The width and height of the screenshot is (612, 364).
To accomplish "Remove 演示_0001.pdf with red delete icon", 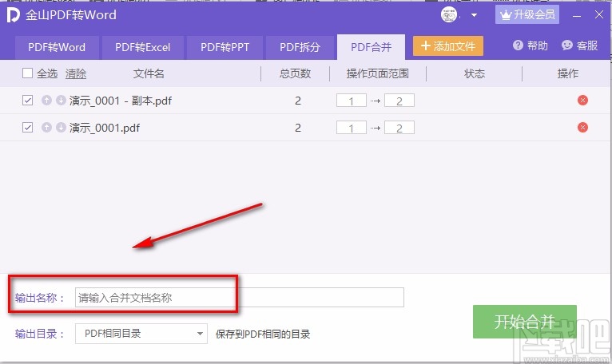I will point(582,128).
